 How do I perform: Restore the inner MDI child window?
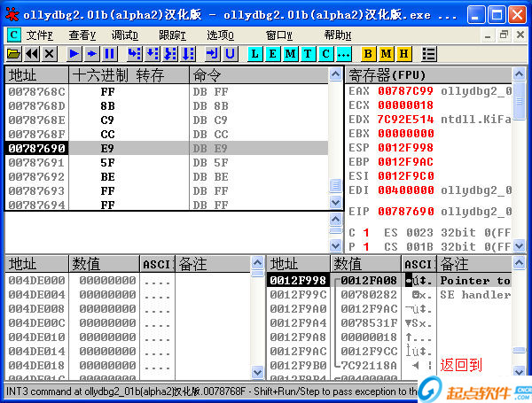[504, 35]
